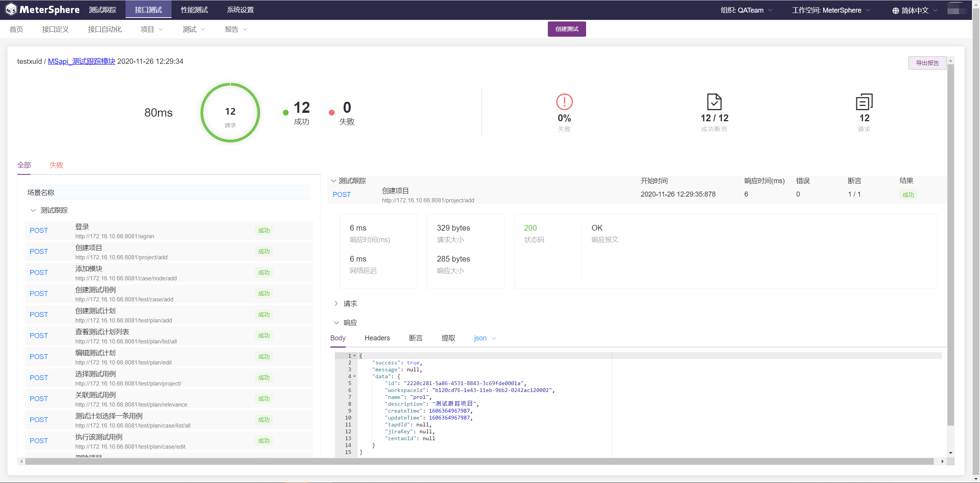The image size is (980, 483).
Task: Open the 组织: QATeam dropdown
Action: tap(746, 10)
